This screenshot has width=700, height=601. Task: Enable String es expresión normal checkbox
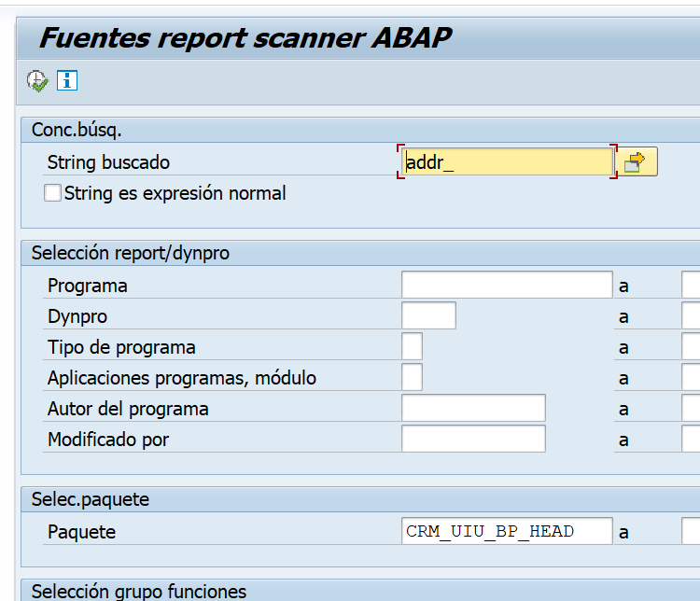(x=53, y=193)
